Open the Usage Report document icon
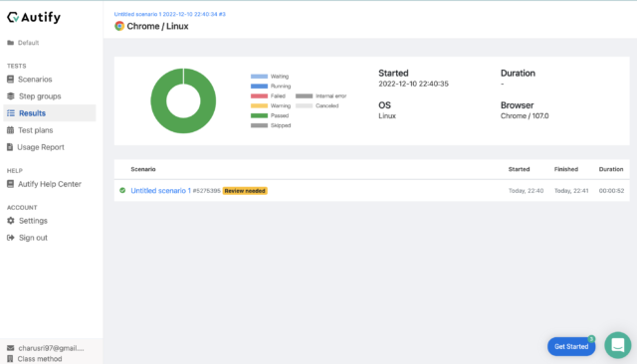 point(10,147)
